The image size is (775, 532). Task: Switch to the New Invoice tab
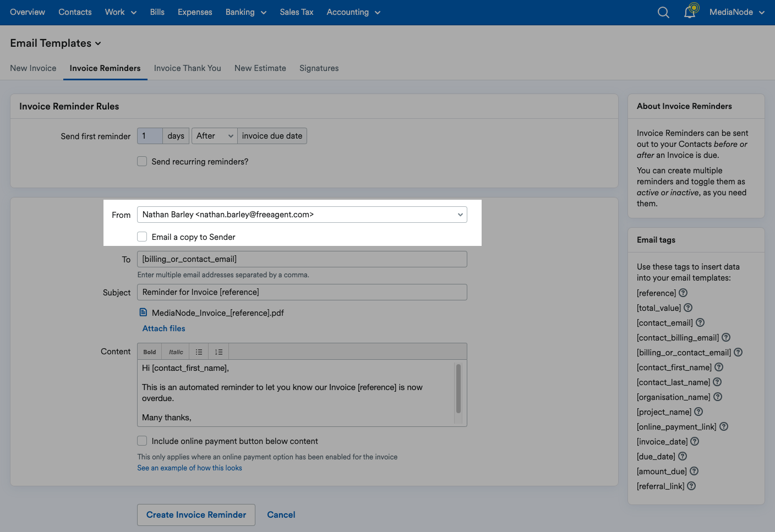[x=33, y=68]
